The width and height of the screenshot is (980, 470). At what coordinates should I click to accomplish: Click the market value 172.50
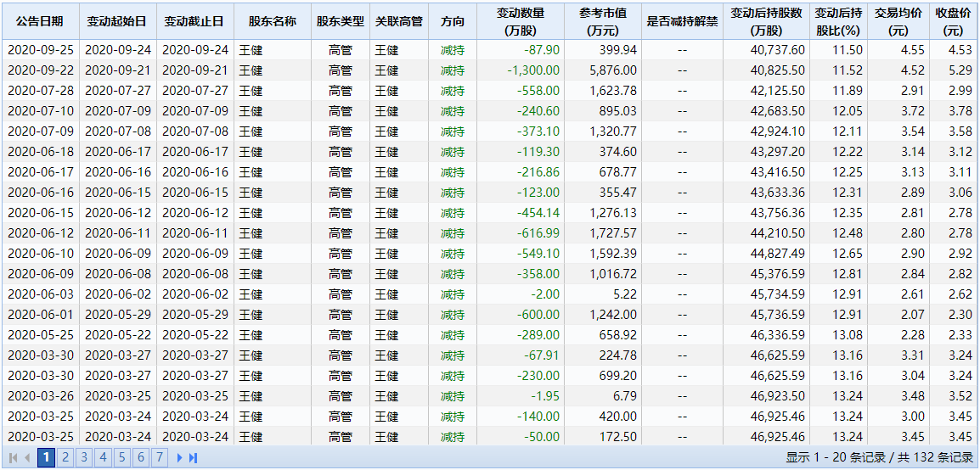pyautogui.click(x=619, y=436)
